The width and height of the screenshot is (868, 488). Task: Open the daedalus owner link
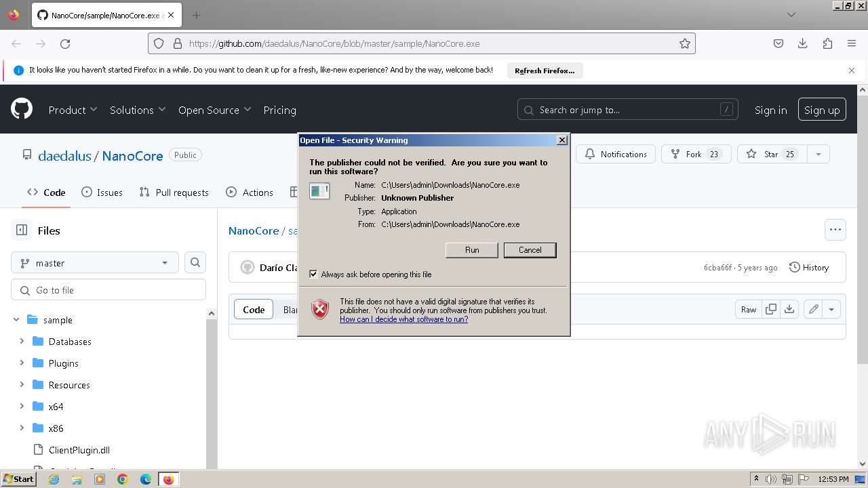click(64, 155)
